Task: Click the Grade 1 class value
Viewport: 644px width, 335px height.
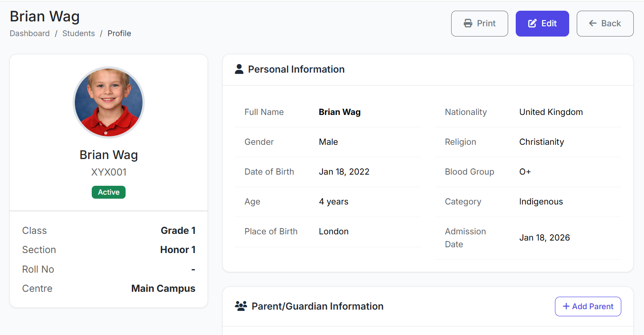Action: tap(178, 231)
